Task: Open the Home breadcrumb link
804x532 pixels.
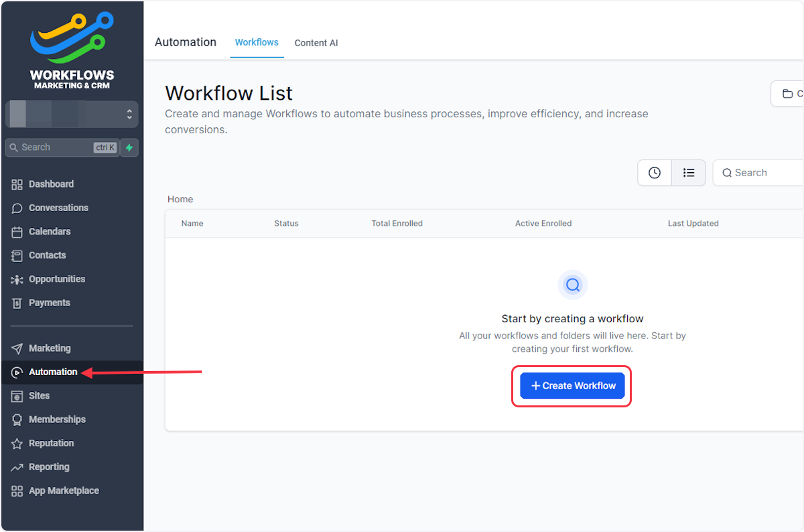Action: pyautogui.click(x=180, y=199)
